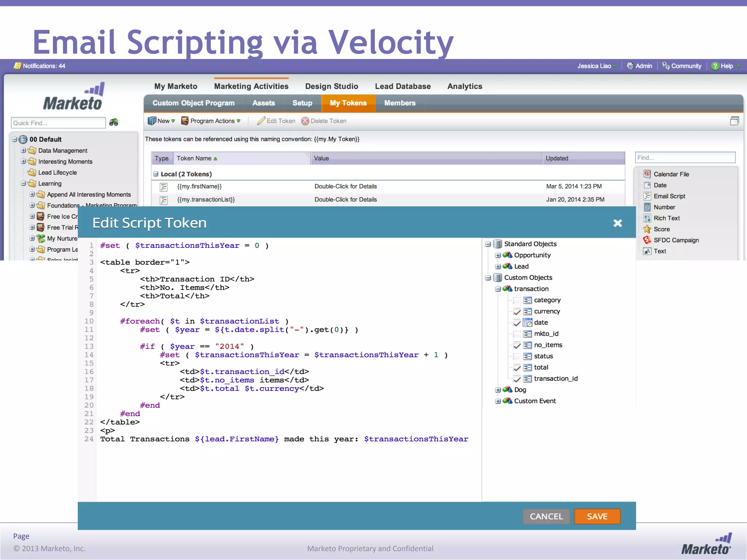Collapse the Custom Objects node
This screenshot has height=560, width=747.
coord(488,278)
